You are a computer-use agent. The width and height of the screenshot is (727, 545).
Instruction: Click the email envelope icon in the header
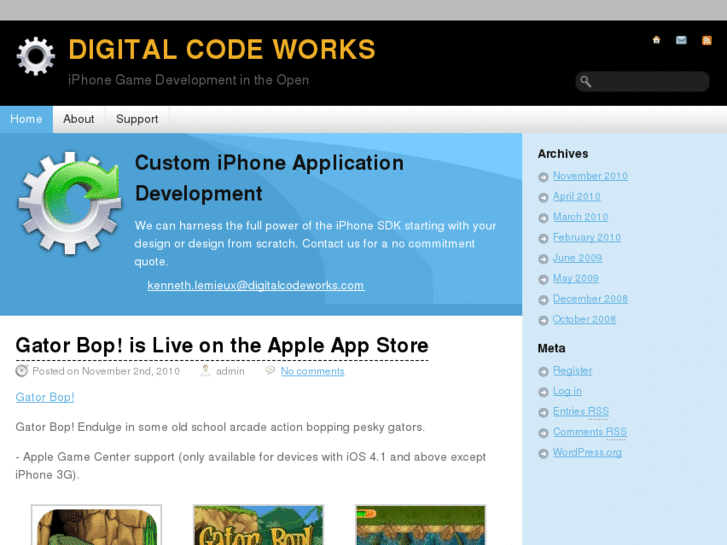click(681, 40)
